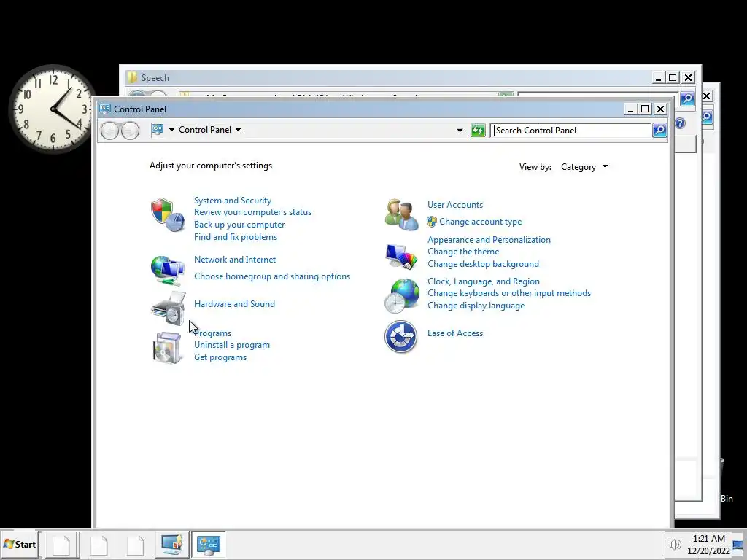
Task: Click the Control Panel search magnifier button
Action: click(659, 130)
